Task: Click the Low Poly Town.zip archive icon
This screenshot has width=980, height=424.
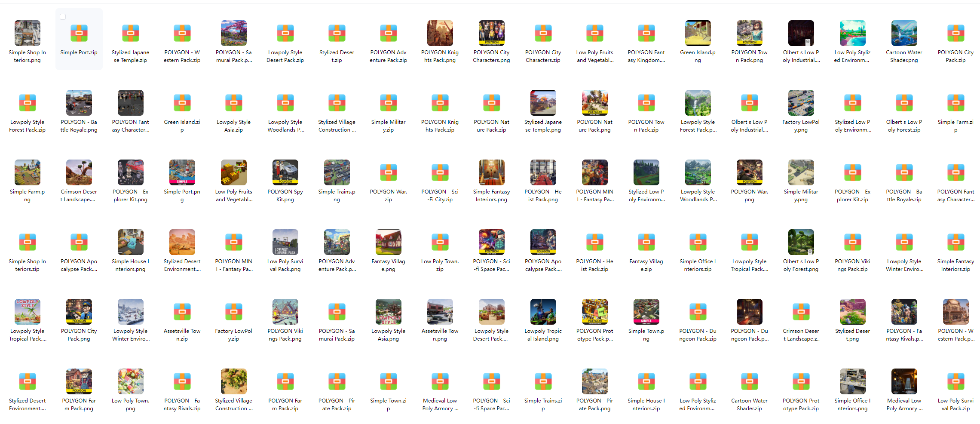Action: click(x=440, y=242)
